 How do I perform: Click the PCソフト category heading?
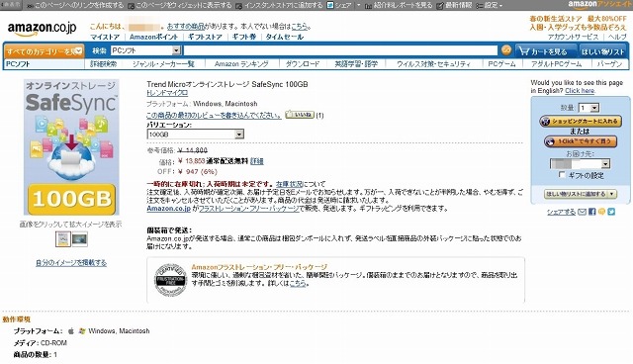[18, 64]
